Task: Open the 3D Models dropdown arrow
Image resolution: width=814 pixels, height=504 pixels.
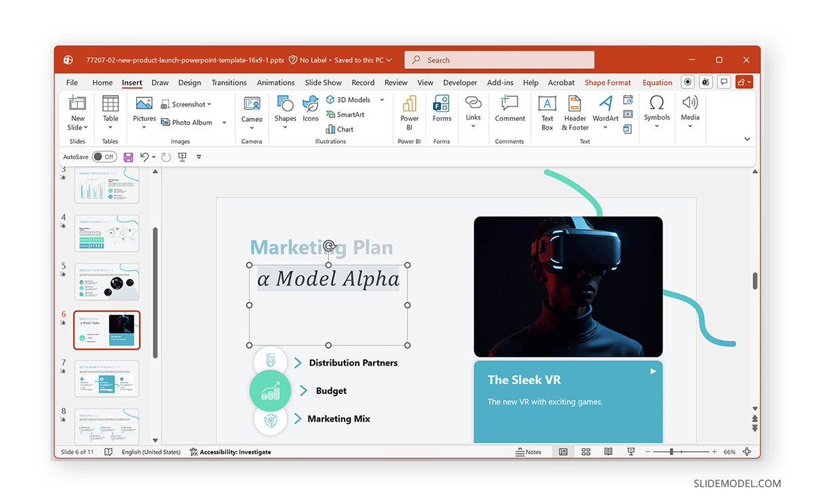Action: pyautogui.click(x=382, y=100)
